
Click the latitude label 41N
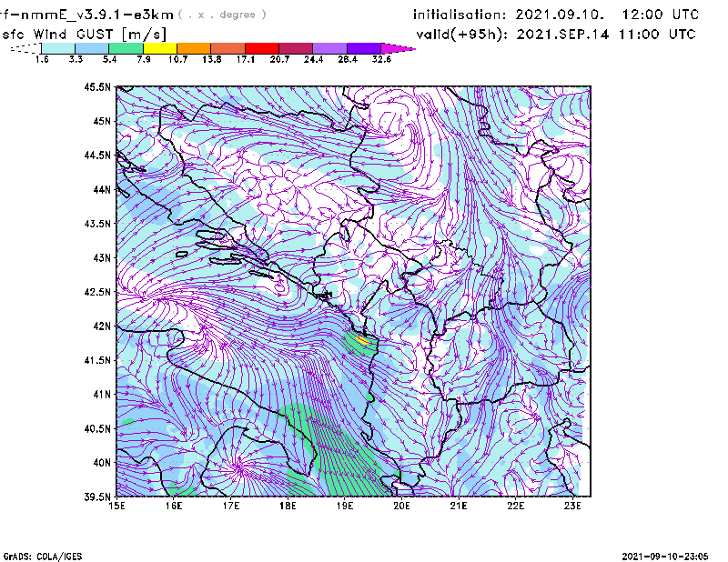point(102,395)
